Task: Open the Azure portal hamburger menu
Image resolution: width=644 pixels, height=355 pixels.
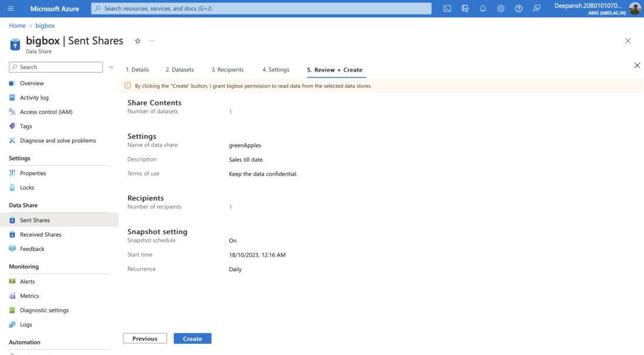Action: coord(11,8)
